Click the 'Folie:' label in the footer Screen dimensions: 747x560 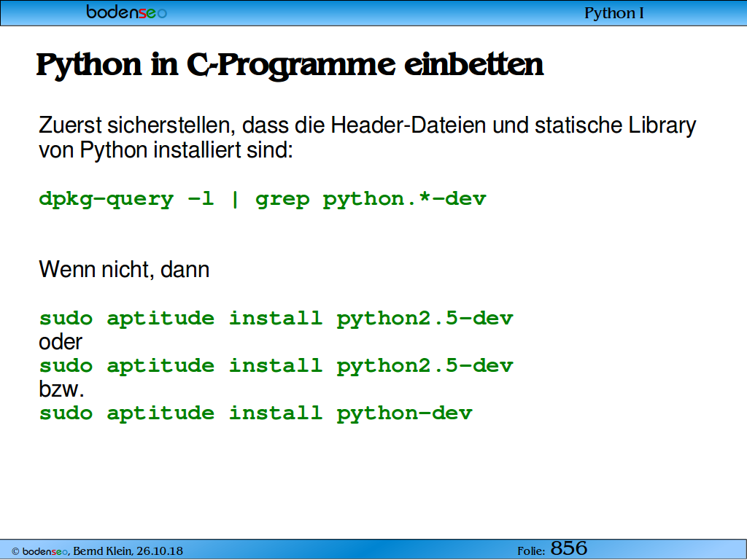tap(531, 551)
